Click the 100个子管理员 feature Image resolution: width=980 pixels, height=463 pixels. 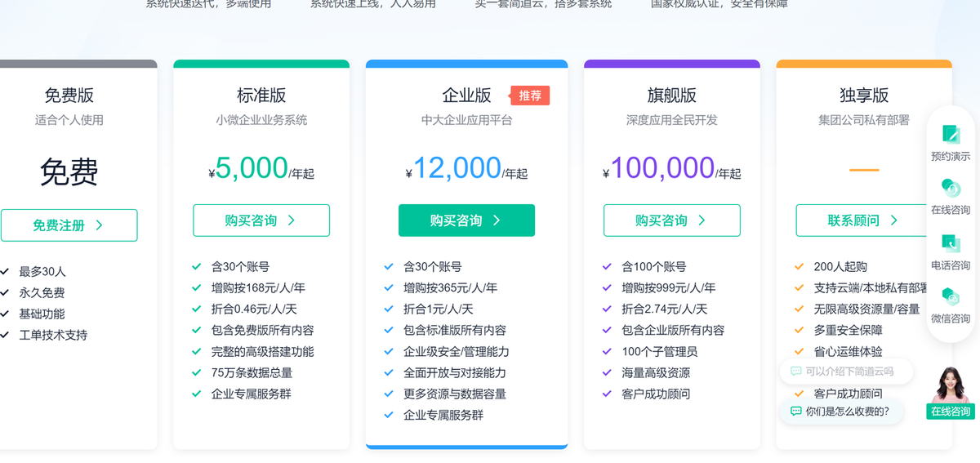(x=659, y=351)
